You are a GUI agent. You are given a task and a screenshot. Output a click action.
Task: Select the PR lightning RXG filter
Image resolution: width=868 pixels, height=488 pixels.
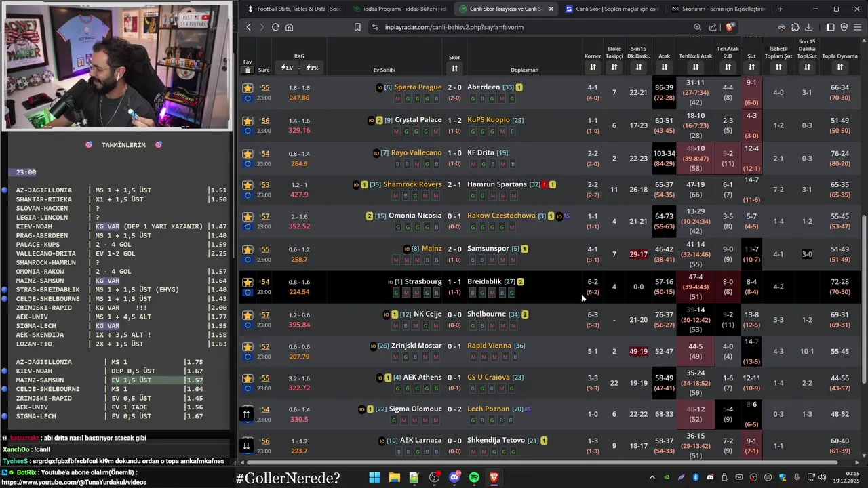[312, 68]
